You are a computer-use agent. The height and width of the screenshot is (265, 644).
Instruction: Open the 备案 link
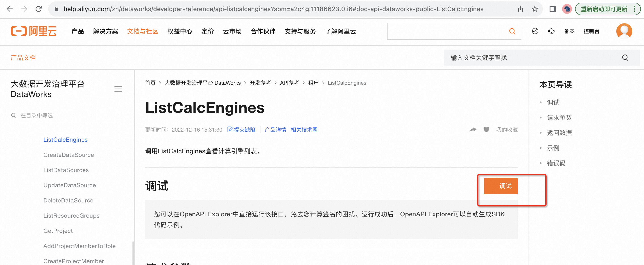(569, 31)
